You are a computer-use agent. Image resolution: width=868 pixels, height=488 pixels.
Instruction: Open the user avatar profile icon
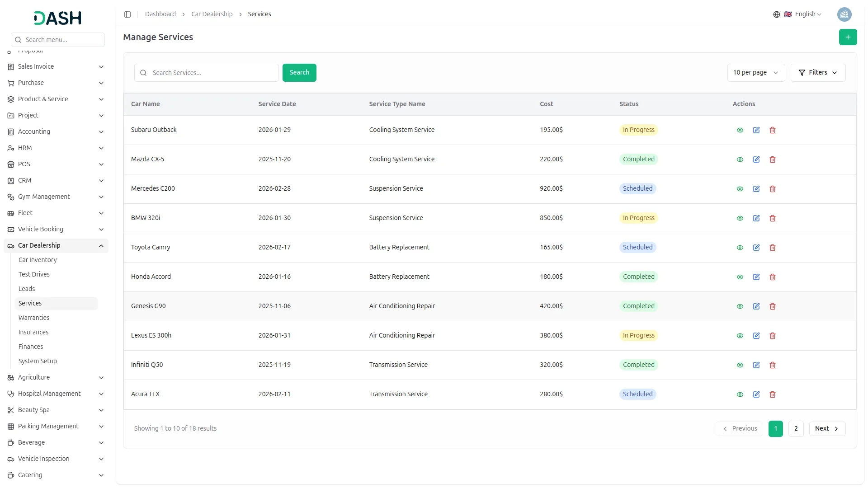844,14
